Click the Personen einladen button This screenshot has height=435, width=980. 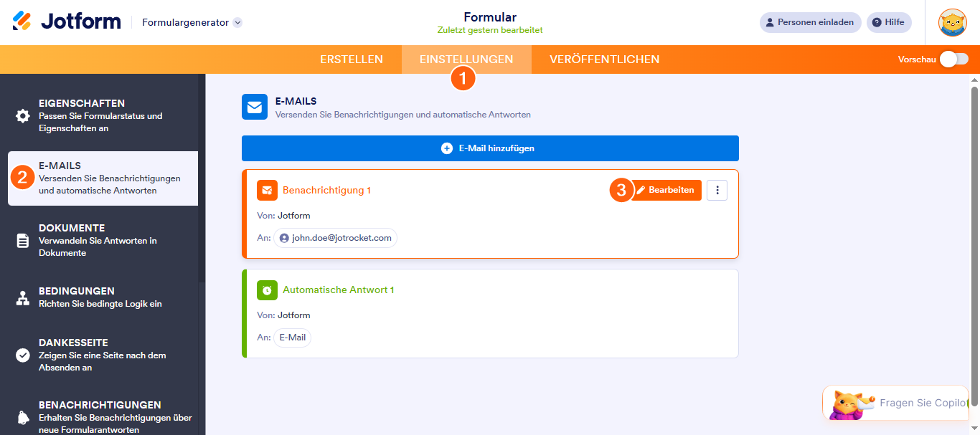pos(810,22)
